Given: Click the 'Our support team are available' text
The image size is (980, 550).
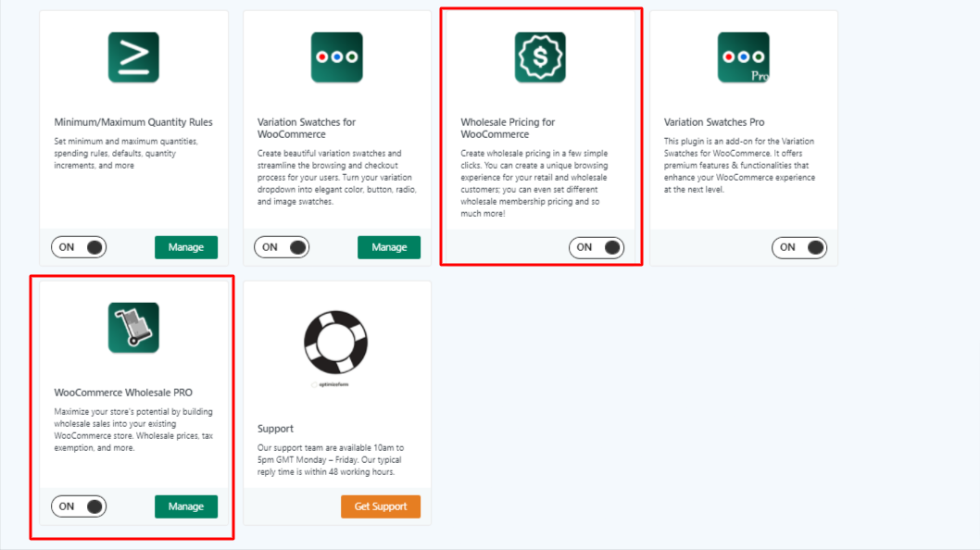Looking at the screenshot, I should click(331, 460).
